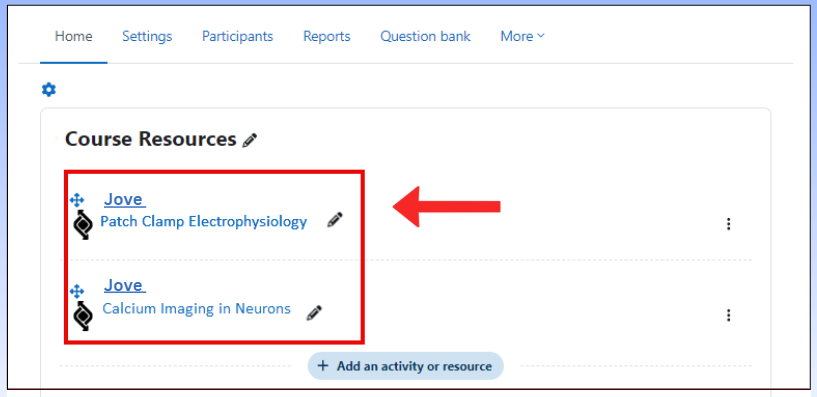Edit the Course Resources section title
This screenshot has width=817, height=397.
click(250, 140)
